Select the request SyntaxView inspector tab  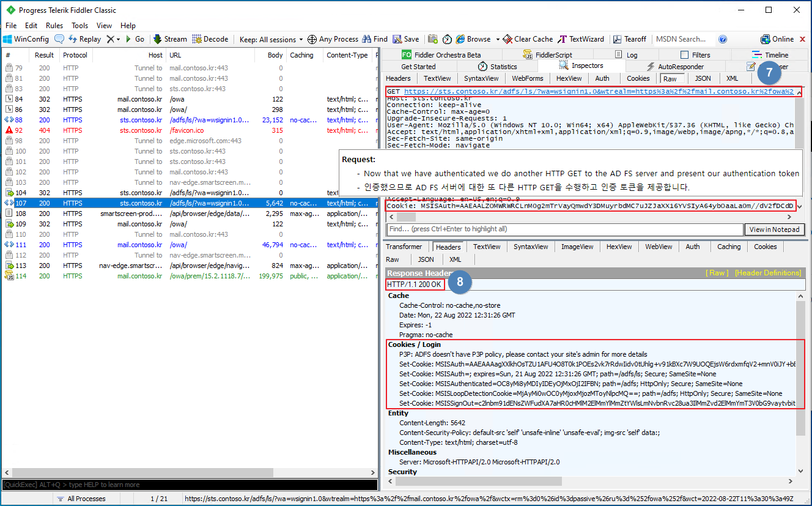point(481,78)
